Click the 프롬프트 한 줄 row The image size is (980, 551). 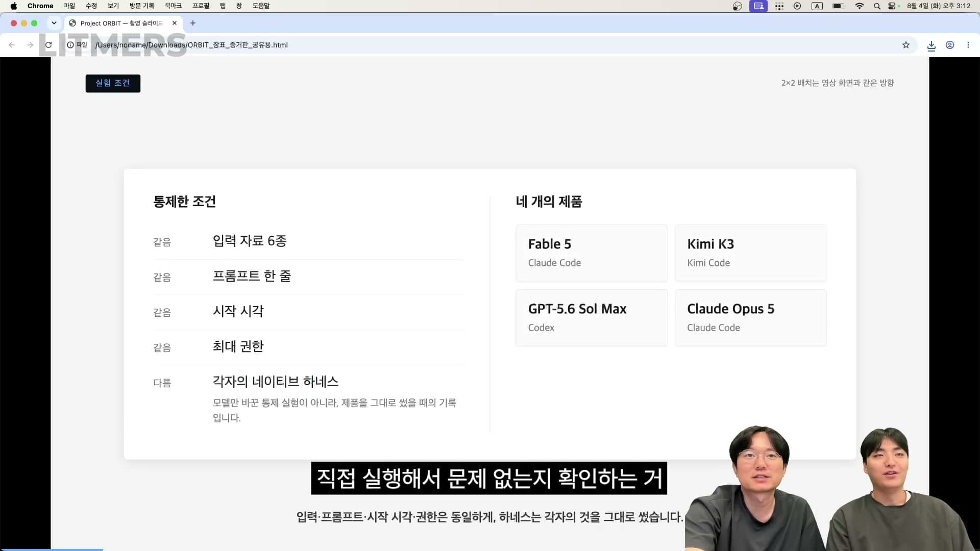pos(308,277)
